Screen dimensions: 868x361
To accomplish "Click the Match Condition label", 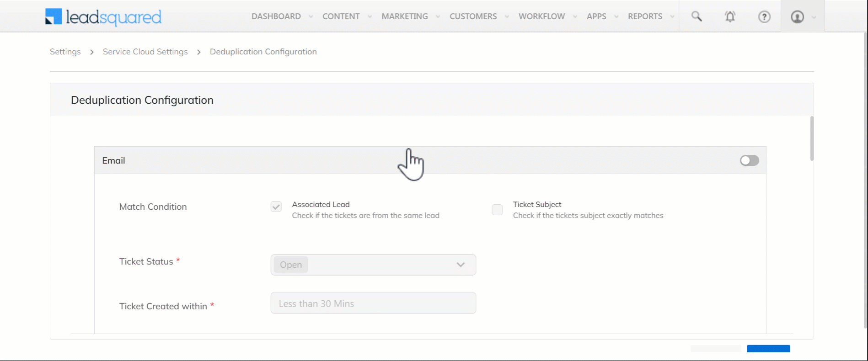I will [153, 207].
